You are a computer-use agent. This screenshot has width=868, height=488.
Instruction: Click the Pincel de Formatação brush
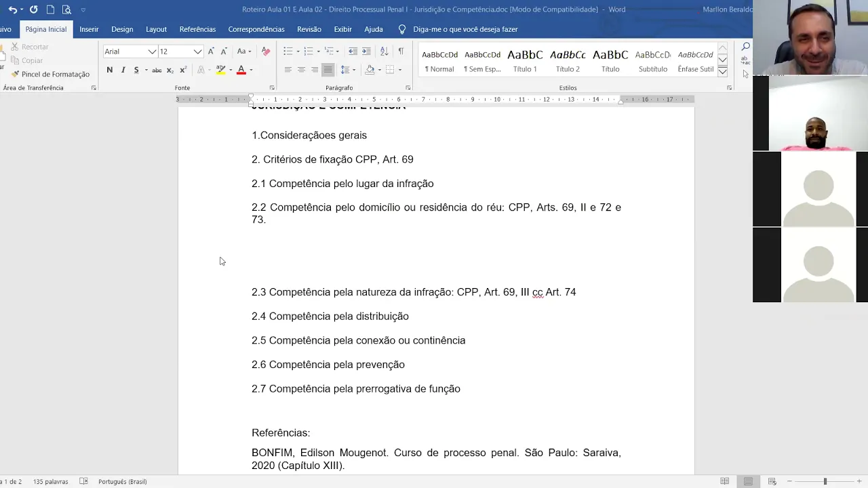pos(50,74)
